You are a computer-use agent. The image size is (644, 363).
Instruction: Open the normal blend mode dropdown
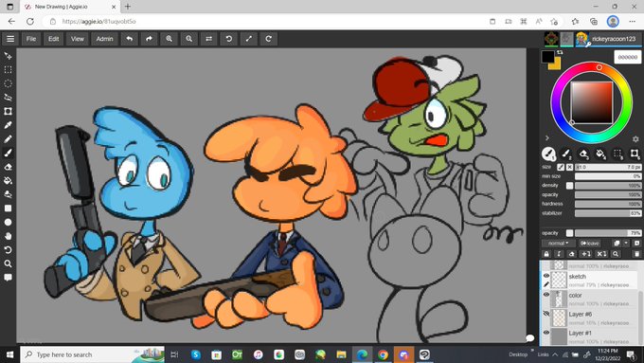(x=558, y=243)
